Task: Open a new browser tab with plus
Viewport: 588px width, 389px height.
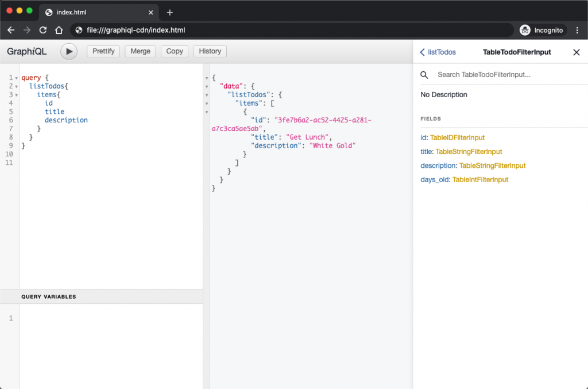Action: tap(170, 13)
